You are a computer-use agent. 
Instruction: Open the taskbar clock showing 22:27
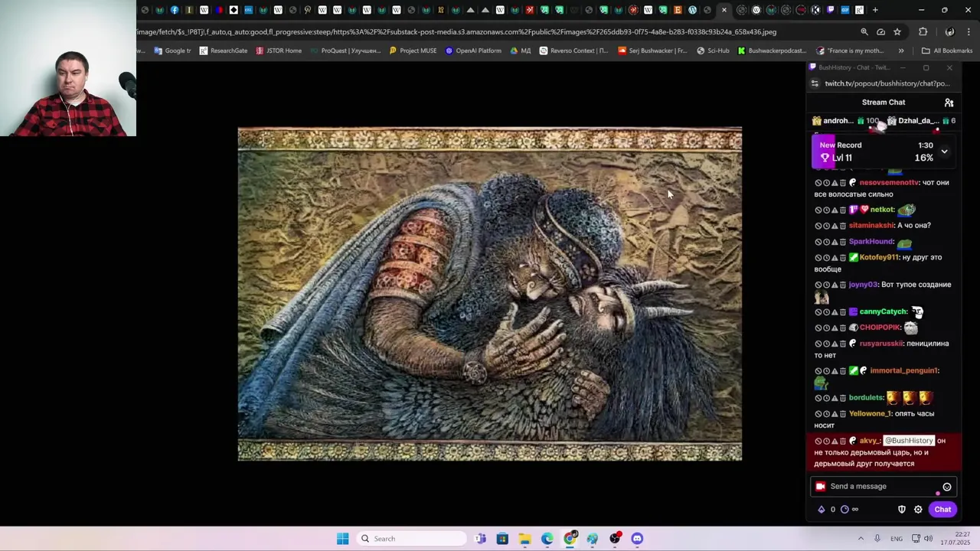point(955,539)
